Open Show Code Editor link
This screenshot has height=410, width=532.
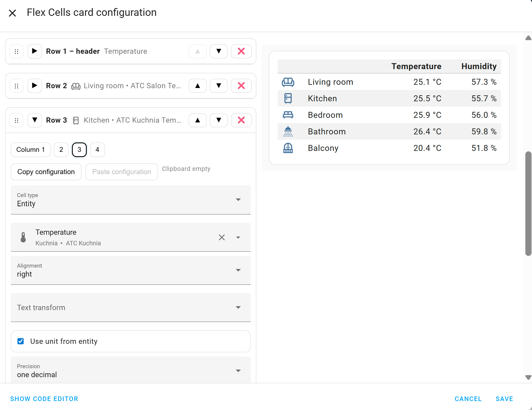pos(44,399)
